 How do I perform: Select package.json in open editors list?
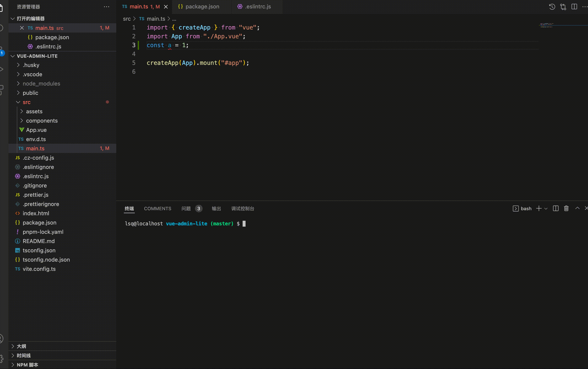[63, 37]
